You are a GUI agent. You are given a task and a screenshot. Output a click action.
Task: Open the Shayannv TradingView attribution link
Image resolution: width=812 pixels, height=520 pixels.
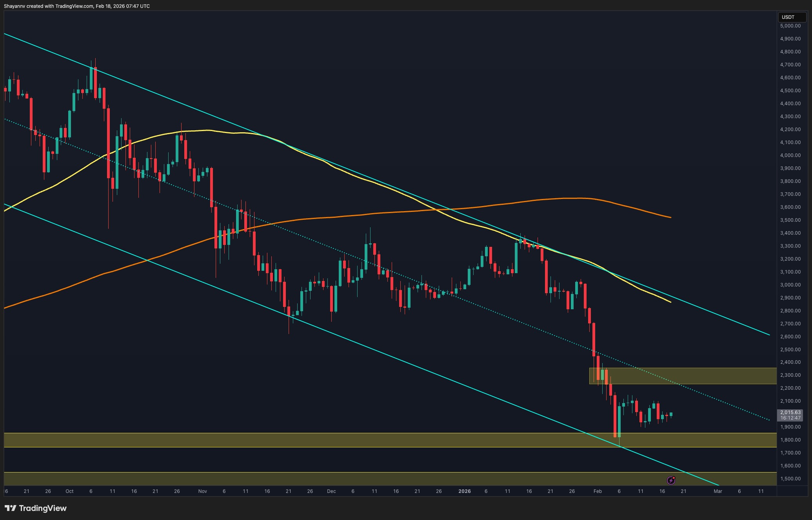click(x=77, y=6)
